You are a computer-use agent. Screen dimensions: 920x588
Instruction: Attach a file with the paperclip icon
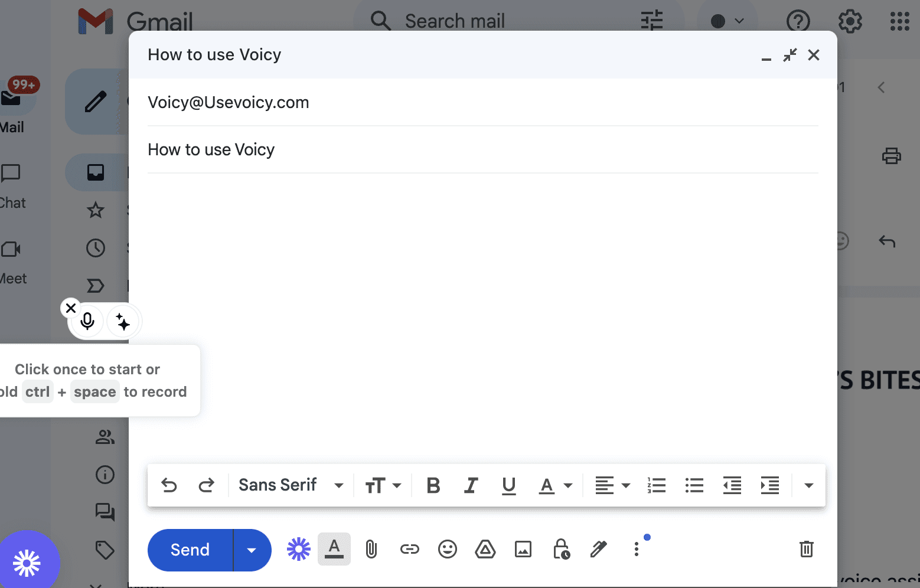point(371,549)
